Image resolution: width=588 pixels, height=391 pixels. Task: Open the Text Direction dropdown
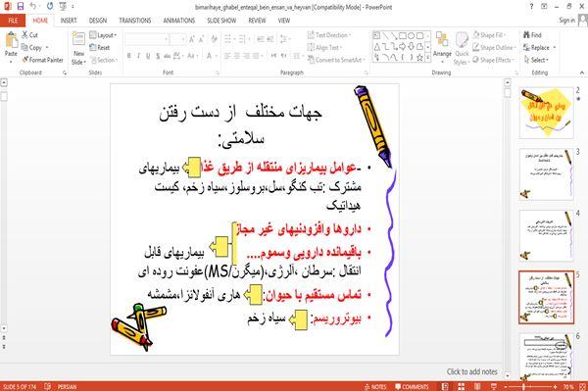(329, 35)
